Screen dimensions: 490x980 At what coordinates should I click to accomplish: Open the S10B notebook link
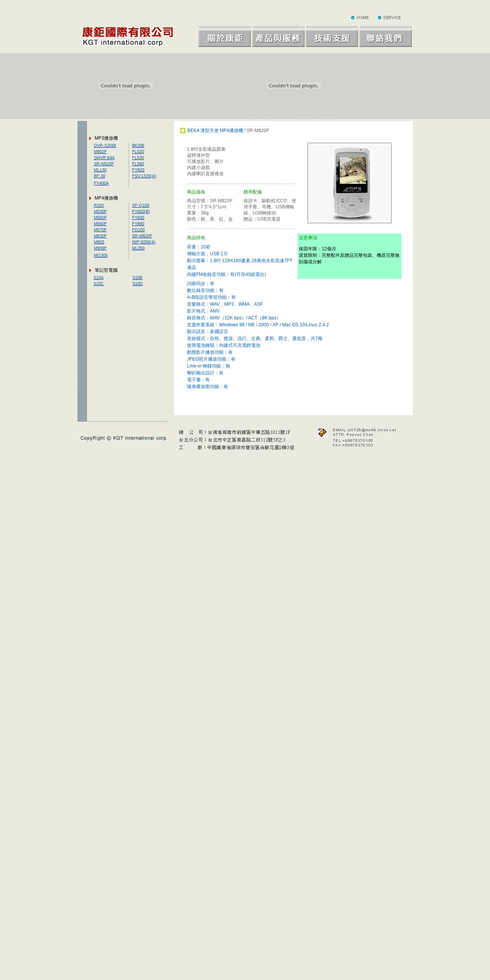(137, 277)
